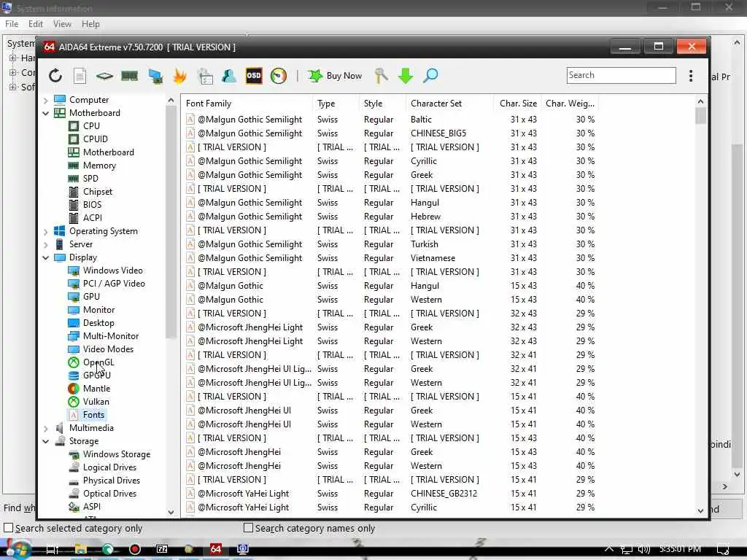This screenshot has width=747, height=560.
Task: Select the Fonts tree item
Action: pos(93,415)
